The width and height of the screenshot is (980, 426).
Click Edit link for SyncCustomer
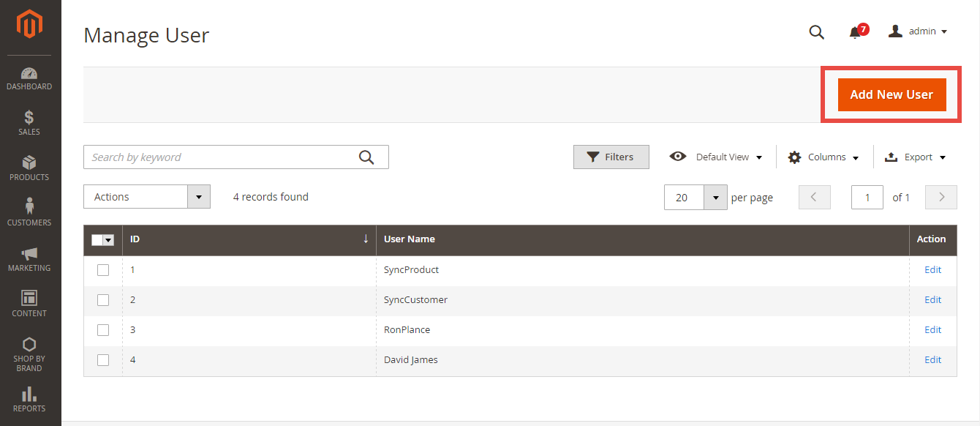click(x=932, y=300)
